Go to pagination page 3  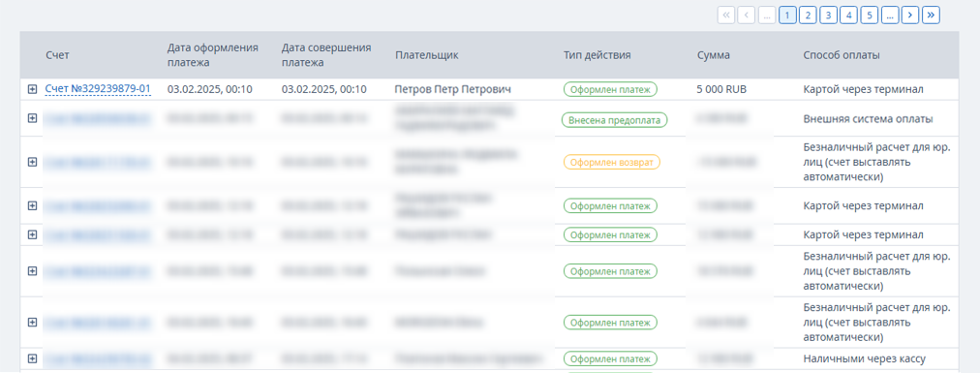tap(828, 15)
